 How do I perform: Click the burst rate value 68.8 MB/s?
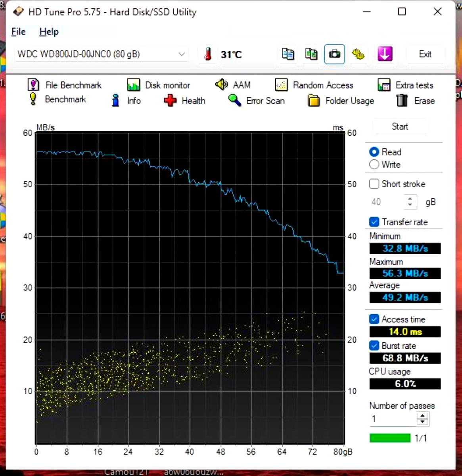[405, 358]
